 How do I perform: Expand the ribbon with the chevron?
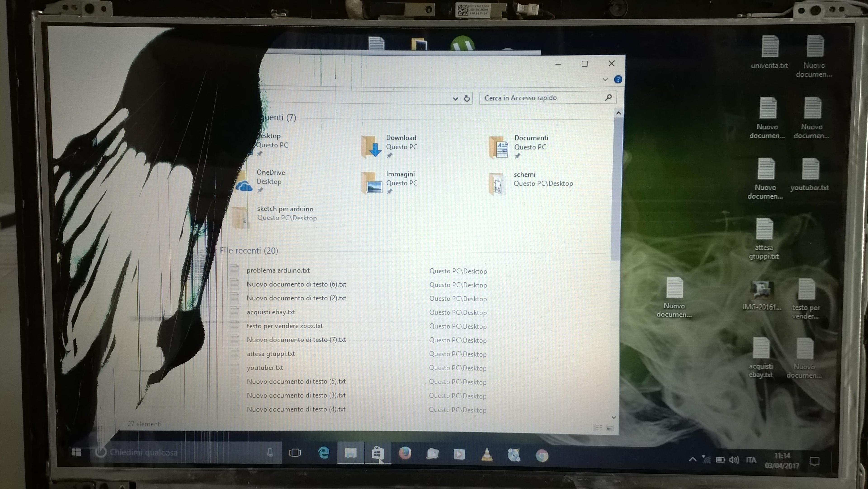pos(605,80)
